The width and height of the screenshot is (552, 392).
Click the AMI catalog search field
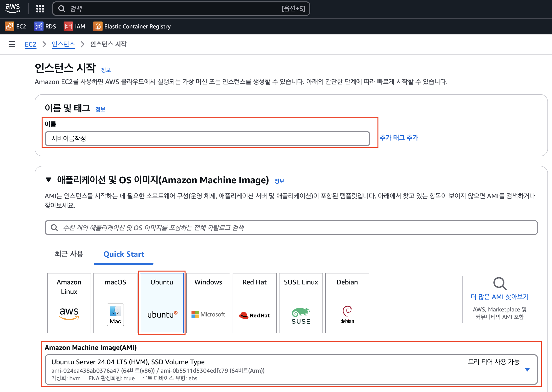click(x=291, y=227)
